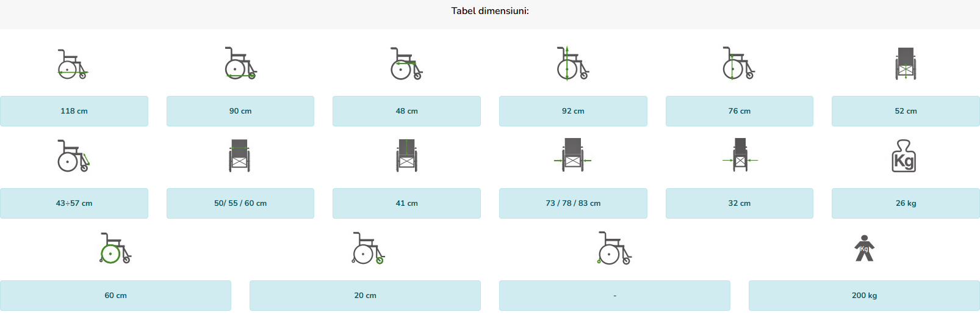Click the wheelchair total length icon above 118 cm
The height and width of the screenshot is (317, 980).
pyautogui.click(x=73, y=64)
